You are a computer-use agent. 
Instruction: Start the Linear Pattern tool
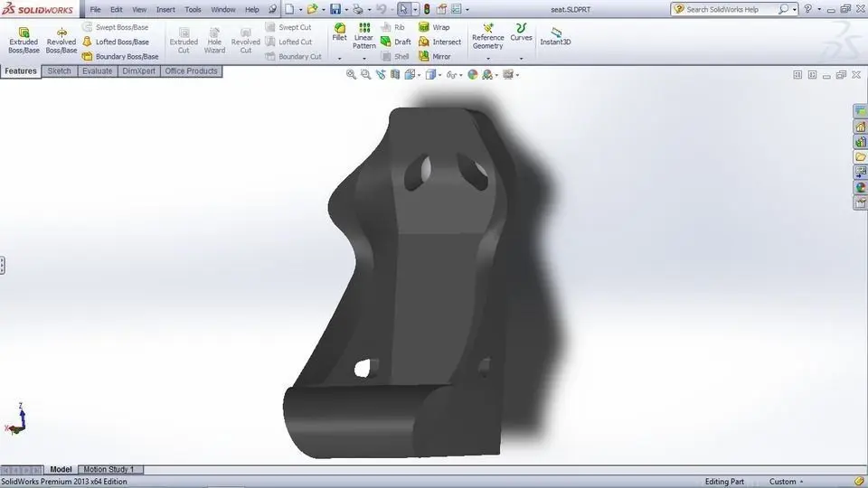click(x=363, y=36)
